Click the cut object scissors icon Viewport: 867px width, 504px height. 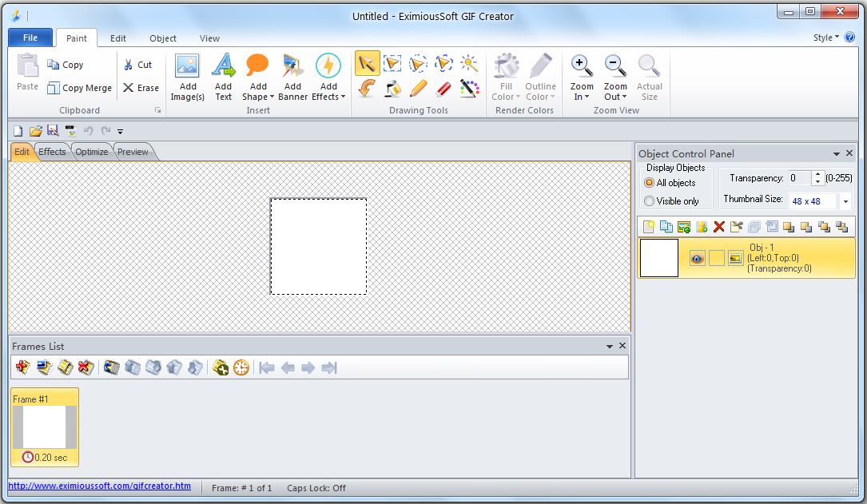pyautogui.click(x=737, y=227)
